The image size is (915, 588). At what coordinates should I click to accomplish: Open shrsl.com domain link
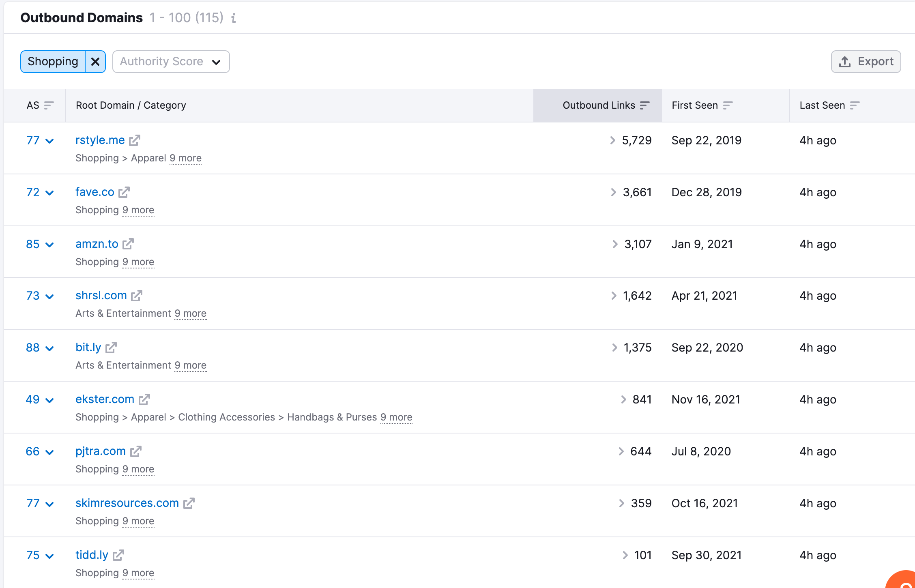tap(101, 295)
